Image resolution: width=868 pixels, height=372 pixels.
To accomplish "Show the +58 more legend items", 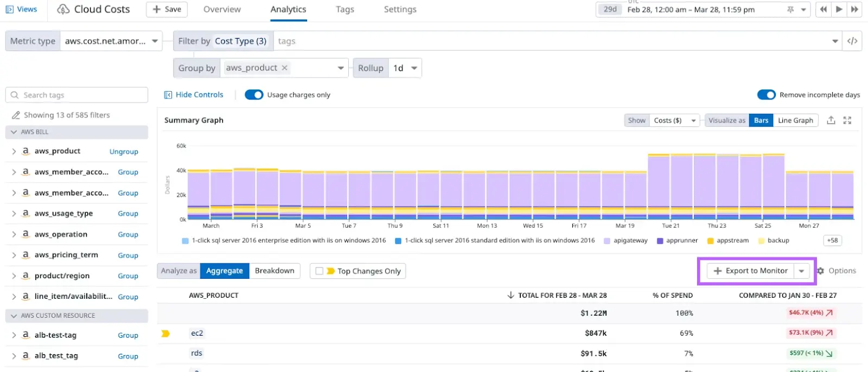I will click(x=832, y=240).
